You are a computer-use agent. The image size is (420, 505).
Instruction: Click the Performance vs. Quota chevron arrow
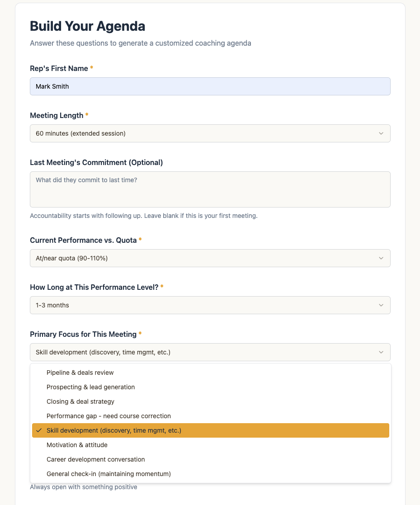(381, 258)
